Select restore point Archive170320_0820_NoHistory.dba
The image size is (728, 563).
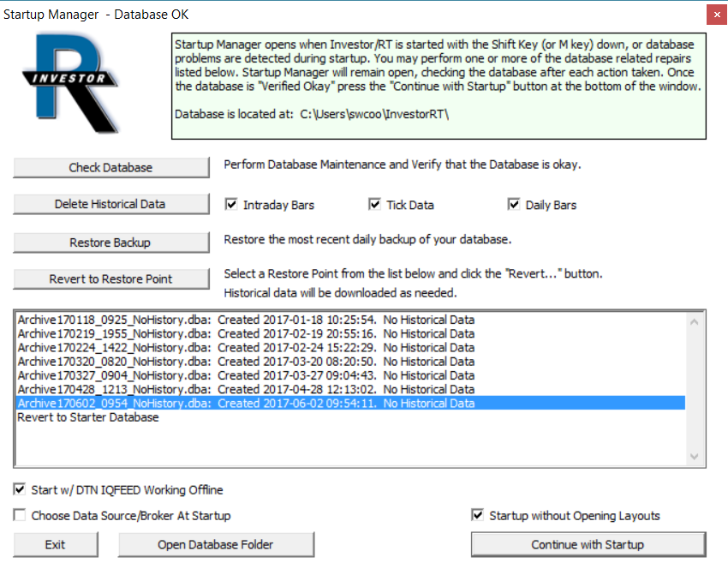coord(350,362)
